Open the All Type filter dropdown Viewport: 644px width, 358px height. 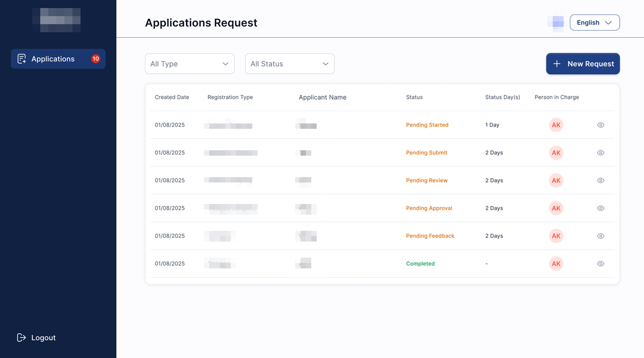pyautogui.click(x=189, y=64)
